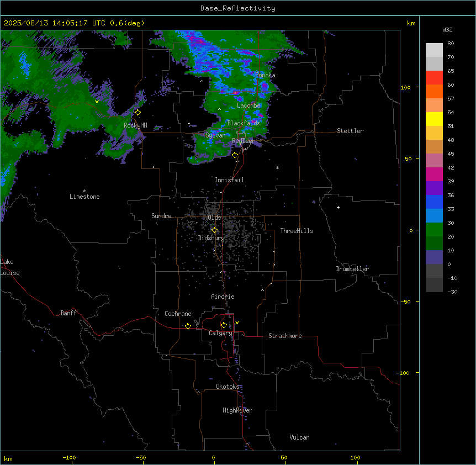This screenshot has width=476, height=465.
Task: Click the Didsbury label
Action: [x=211, y=238]
